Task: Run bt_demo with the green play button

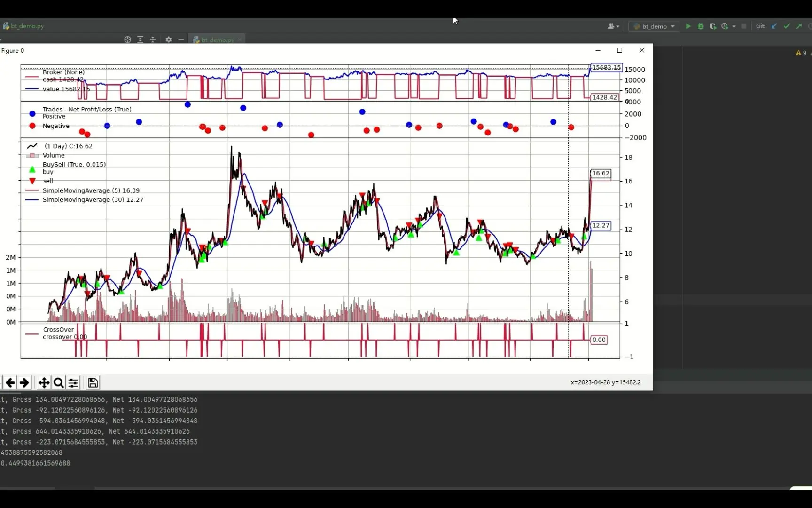Action: coord(688,26)
